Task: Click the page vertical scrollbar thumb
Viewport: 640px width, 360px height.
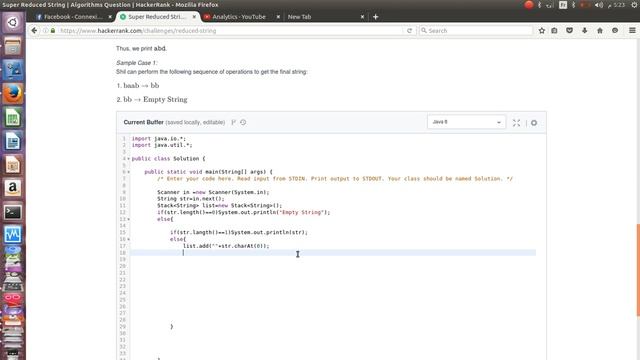Action: [x=638, y=270]
